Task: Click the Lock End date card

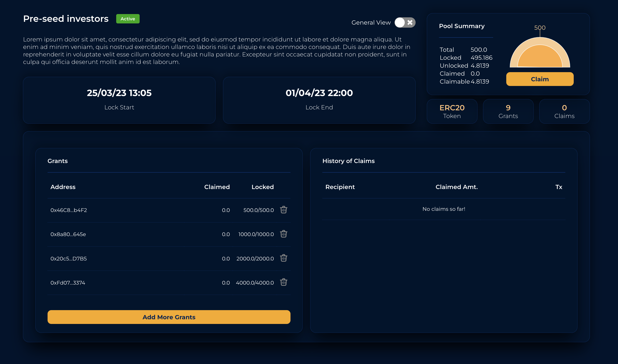Action: pos(319,100)
